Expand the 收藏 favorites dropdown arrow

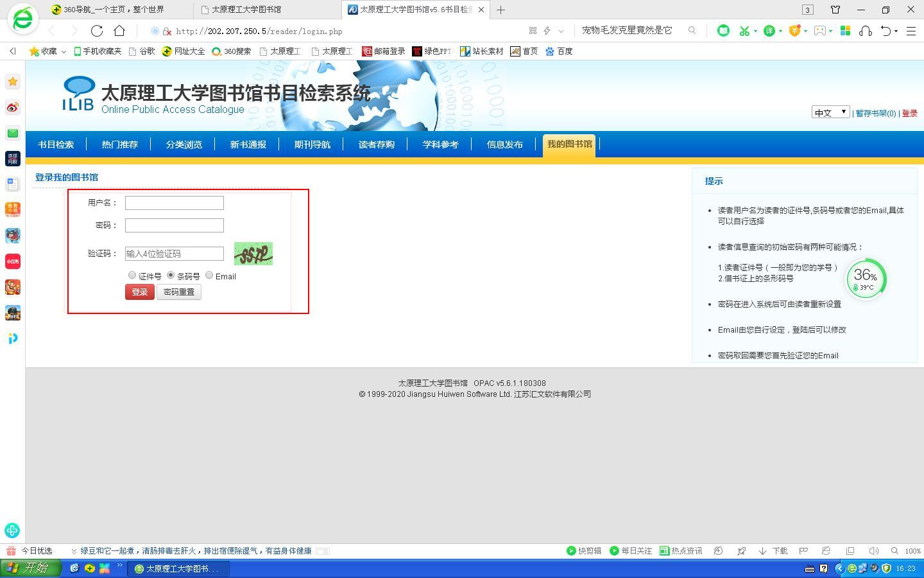pyautogui.click(x=64, y=51)
